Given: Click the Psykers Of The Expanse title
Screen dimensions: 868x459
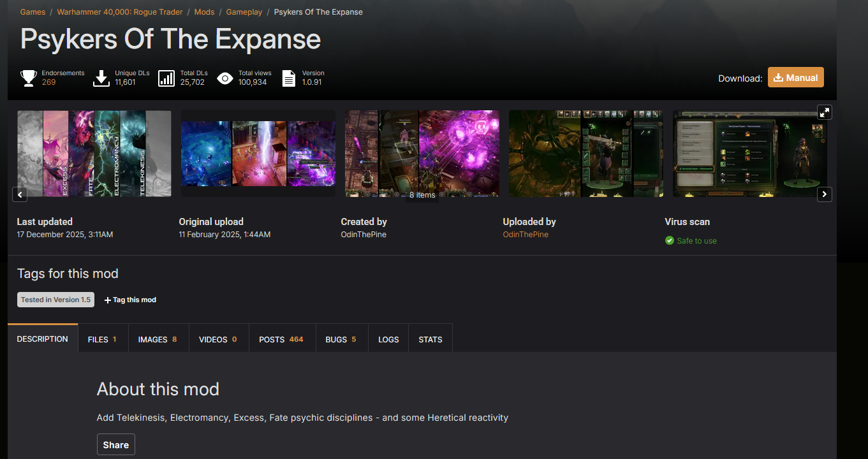Looking at the screenshot, I should click(x=170, y=40).
